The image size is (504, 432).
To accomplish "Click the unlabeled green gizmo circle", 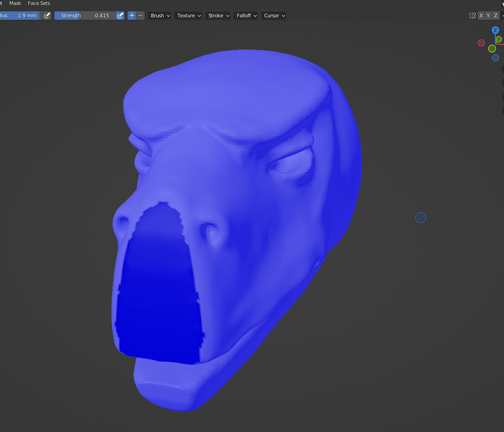I will tap(492, 48).
